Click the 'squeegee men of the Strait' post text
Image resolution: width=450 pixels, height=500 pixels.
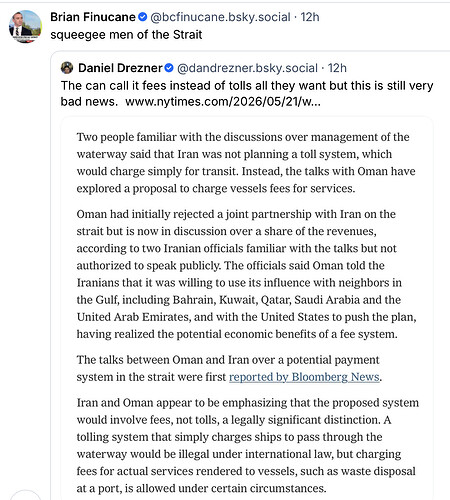tap(126, 34)
